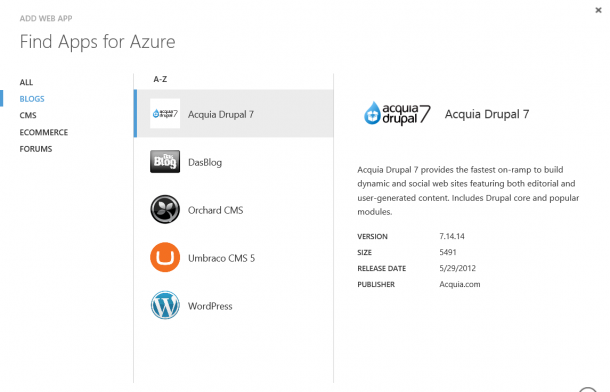
Task: Select Orchard CMS app name
Action: click(x=216, y=210)
